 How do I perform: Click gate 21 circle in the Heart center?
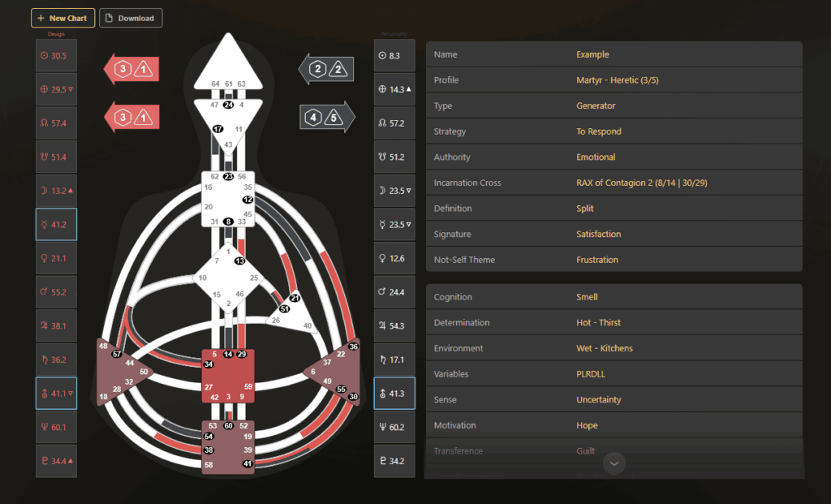tap(295, 298)
